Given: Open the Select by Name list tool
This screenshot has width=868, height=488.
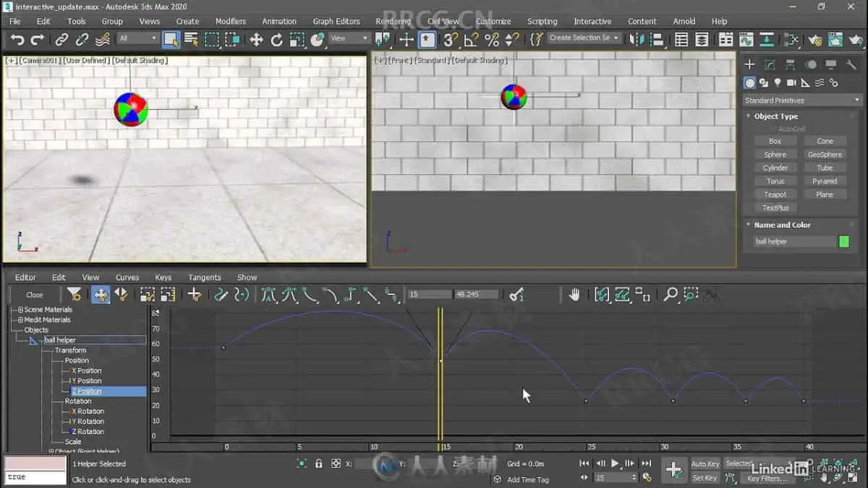Looking at the screenshot, I should 191,39.
